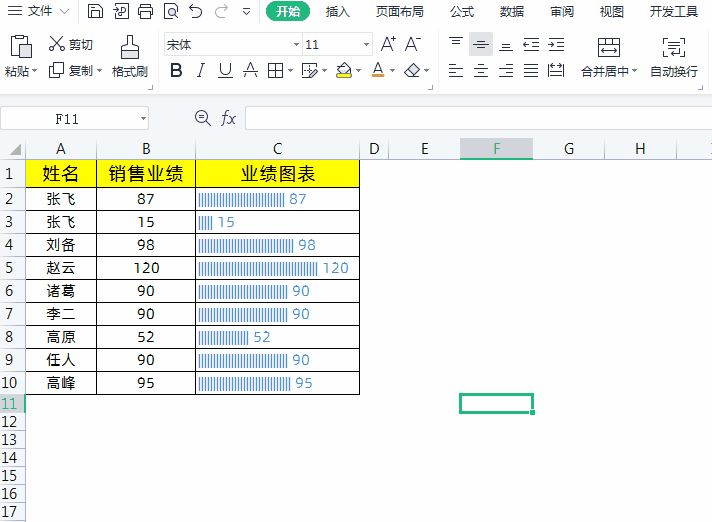Toggle Italic formatting
Screen dimensions: 712x522
(x=200, y=70)
